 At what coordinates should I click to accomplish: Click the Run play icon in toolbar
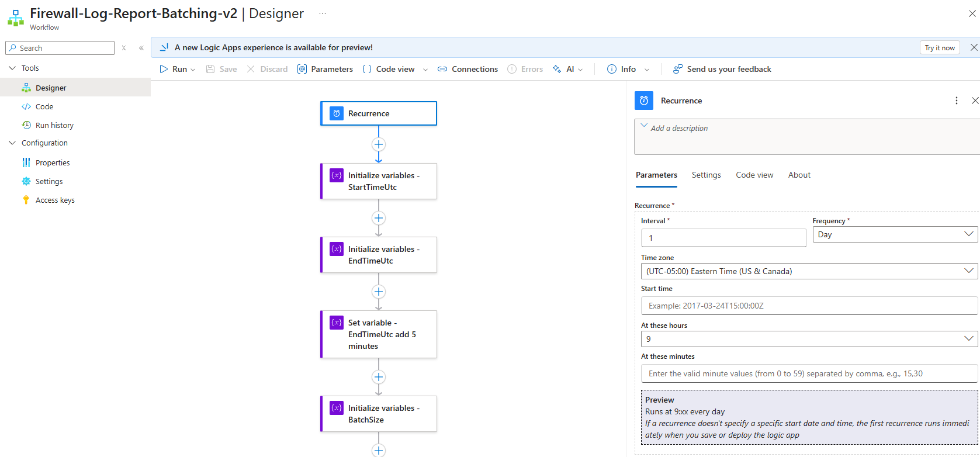(x=164, y=69)
